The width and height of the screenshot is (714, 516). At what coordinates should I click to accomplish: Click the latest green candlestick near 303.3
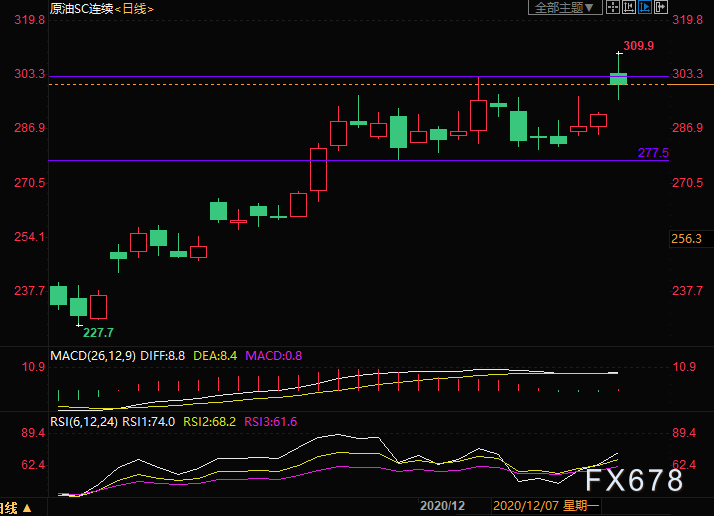pos(618,79)
